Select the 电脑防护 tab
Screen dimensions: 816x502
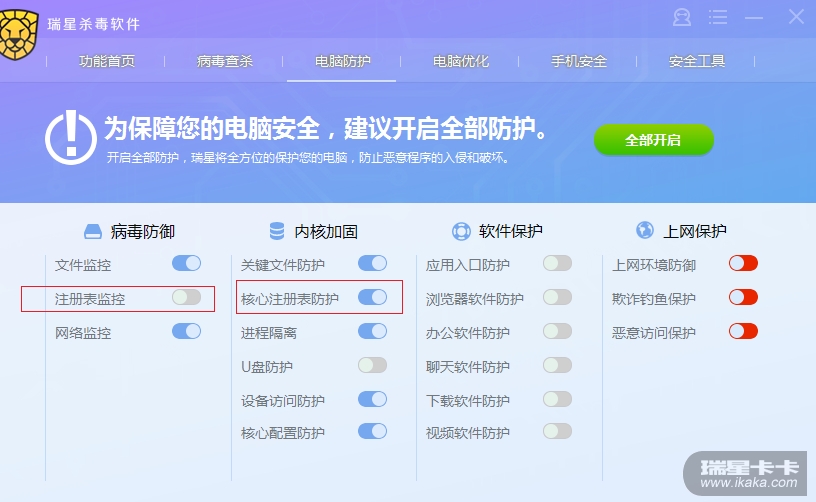pos(342,61)
